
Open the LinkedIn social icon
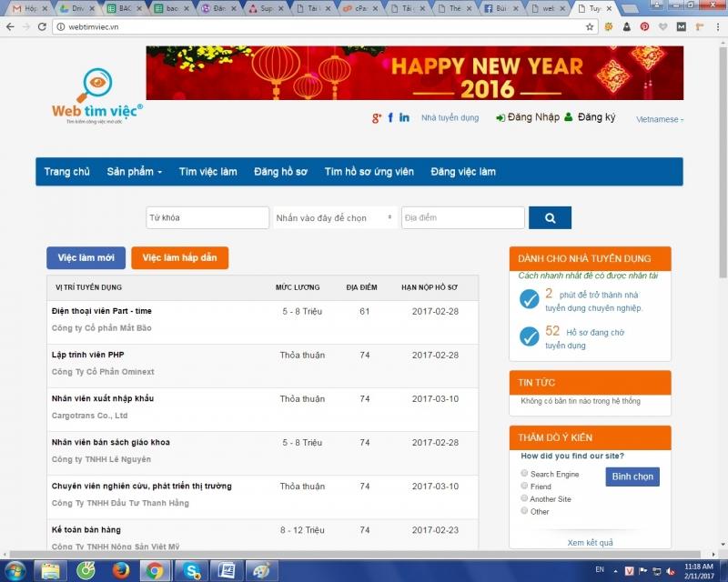click(404, 118)
